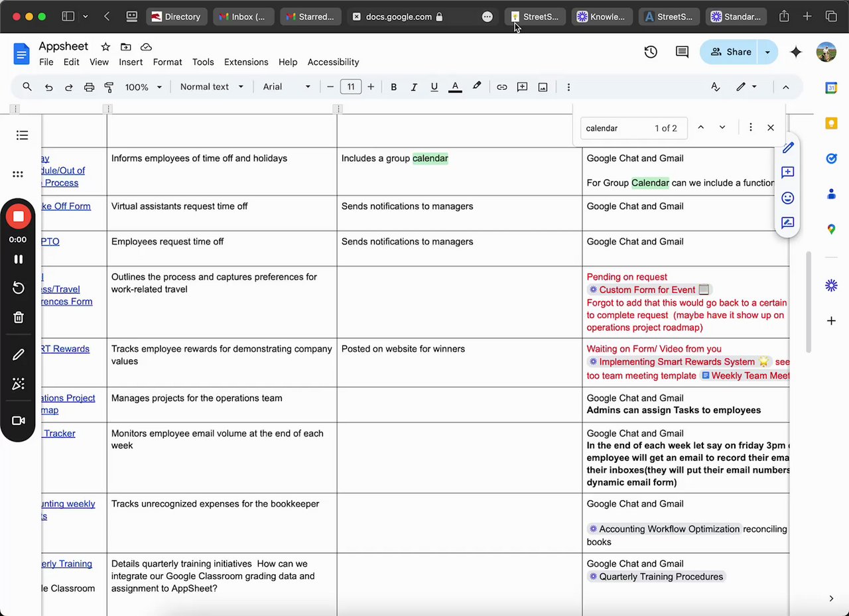Click the get add-ons plus icon
This screenshot has width=849, height=616.
click(831, 321)
